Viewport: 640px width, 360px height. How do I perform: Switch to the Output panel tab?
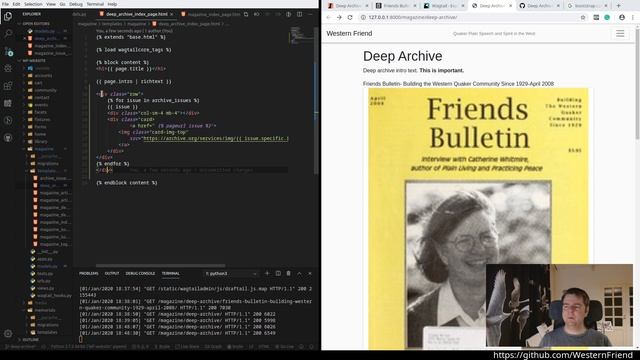click(x=112, y=273)
